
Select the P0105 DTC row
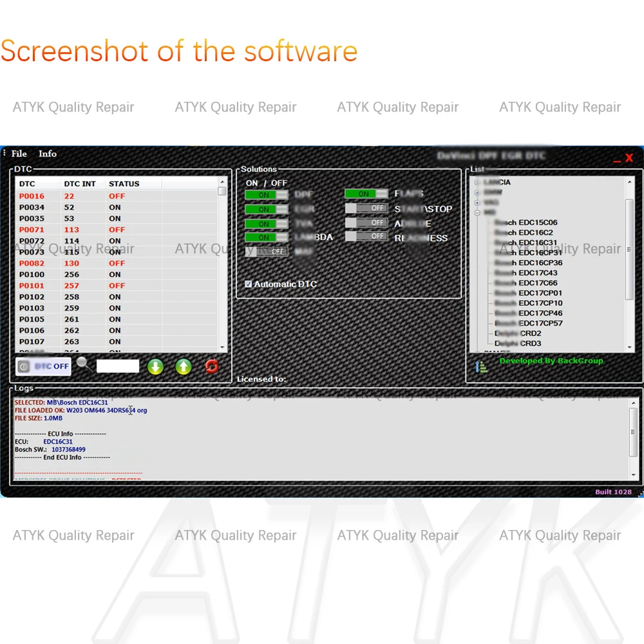pyautogui.click(x=116, y=319)
